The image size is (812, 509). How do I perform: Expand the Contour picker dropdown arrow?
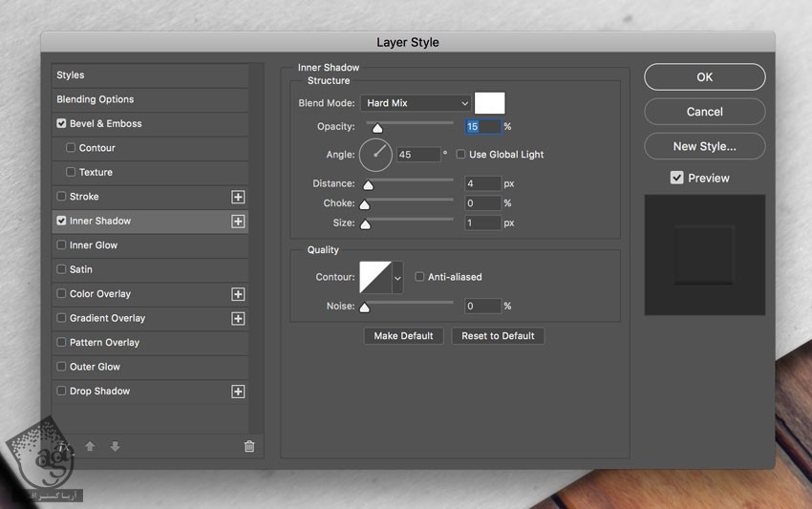(397, 277)
